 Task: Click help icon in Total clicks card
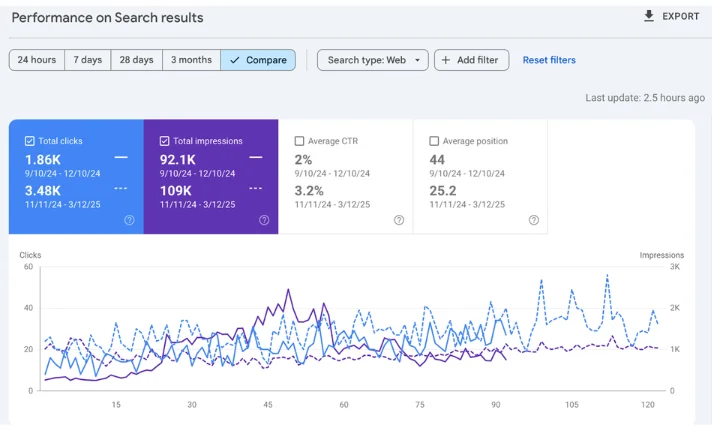(x=129, y=220)
